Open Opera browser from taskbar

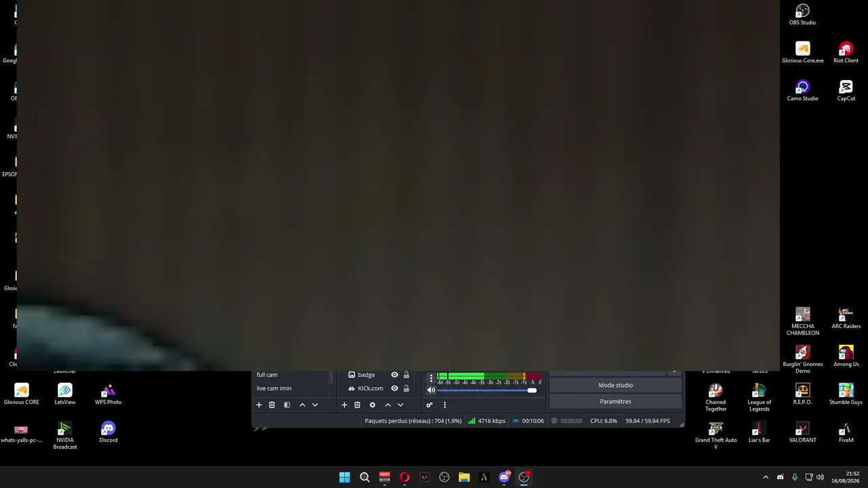[x=404, y=477]
